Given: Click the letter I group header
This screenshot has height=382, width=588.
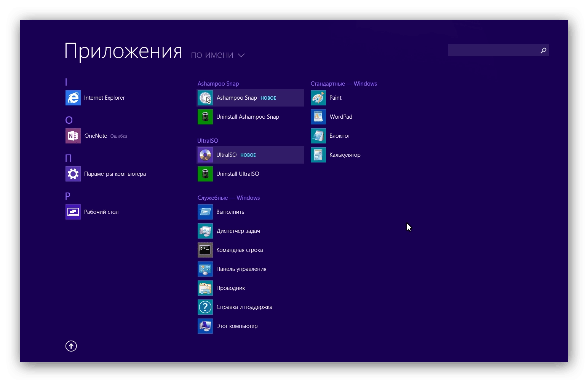Looking at the screenshot, I should (66, 82).
